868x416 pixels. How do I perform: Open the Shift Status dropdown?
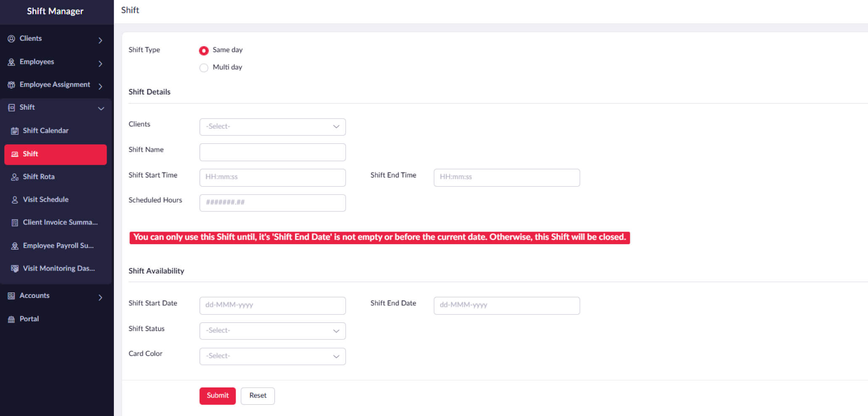coord(272,331)
